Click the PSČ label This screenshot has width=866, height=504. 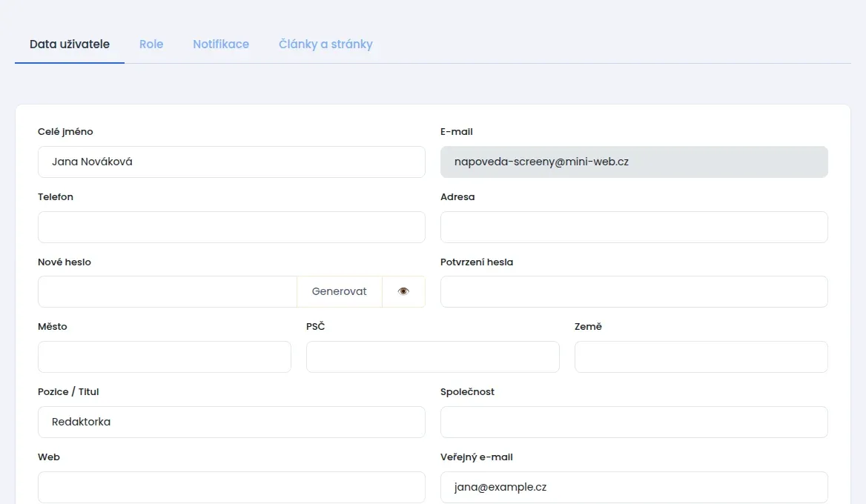click(x=315, y=327)
